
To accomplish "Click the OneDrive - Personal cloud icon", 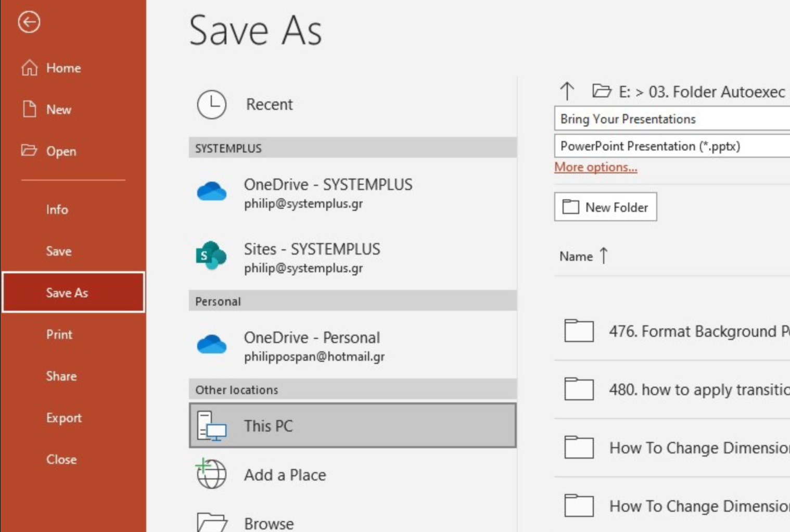I will (x=212, y=344).
